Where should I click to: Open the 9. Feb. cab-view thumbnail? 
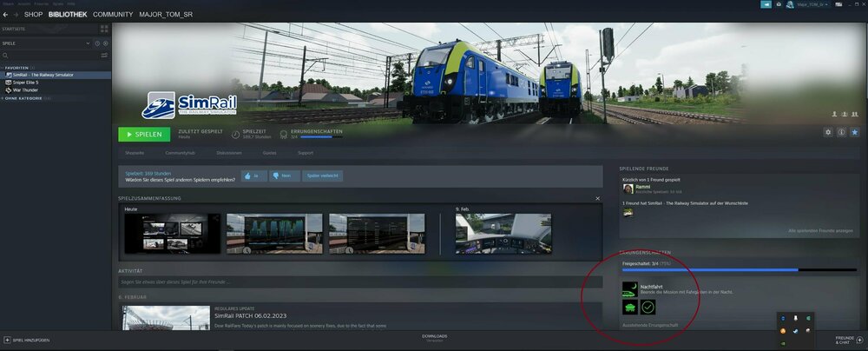click(x=503, y=234)
